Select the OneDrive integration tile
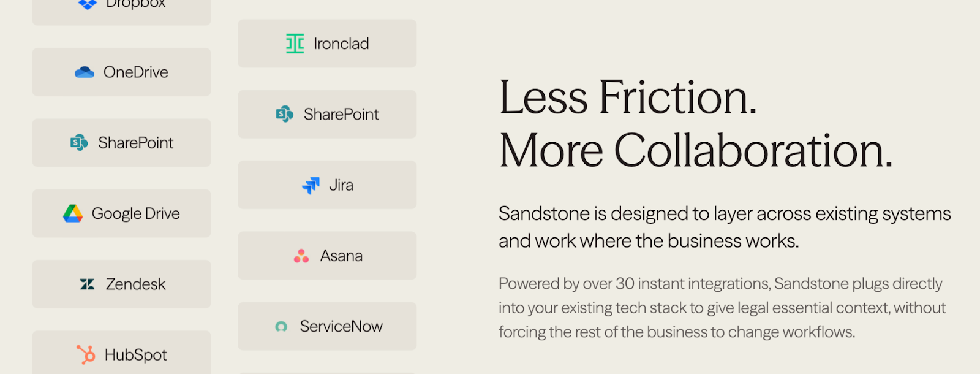The width and height of the screenshot is (980, 374). [x=121, y=72]
